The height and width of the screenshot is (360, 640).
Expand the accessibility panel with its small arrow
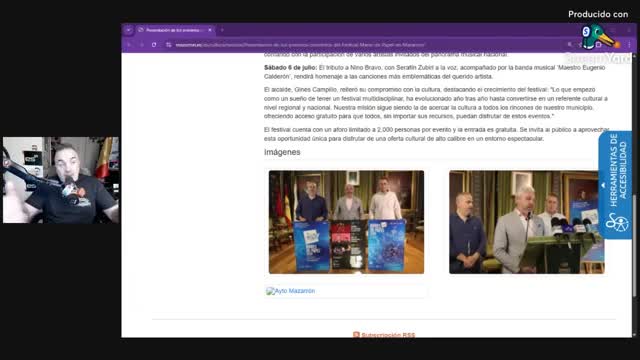(603, 185)
